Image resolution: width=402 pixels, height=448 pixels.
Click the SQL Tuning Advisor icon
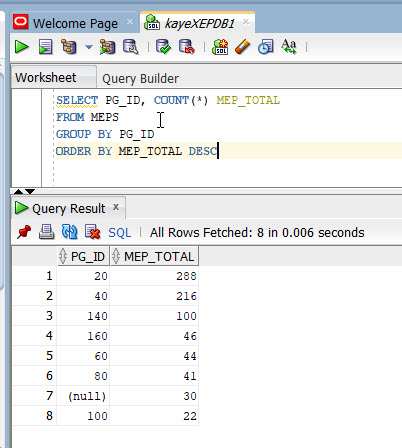(130, 47)
